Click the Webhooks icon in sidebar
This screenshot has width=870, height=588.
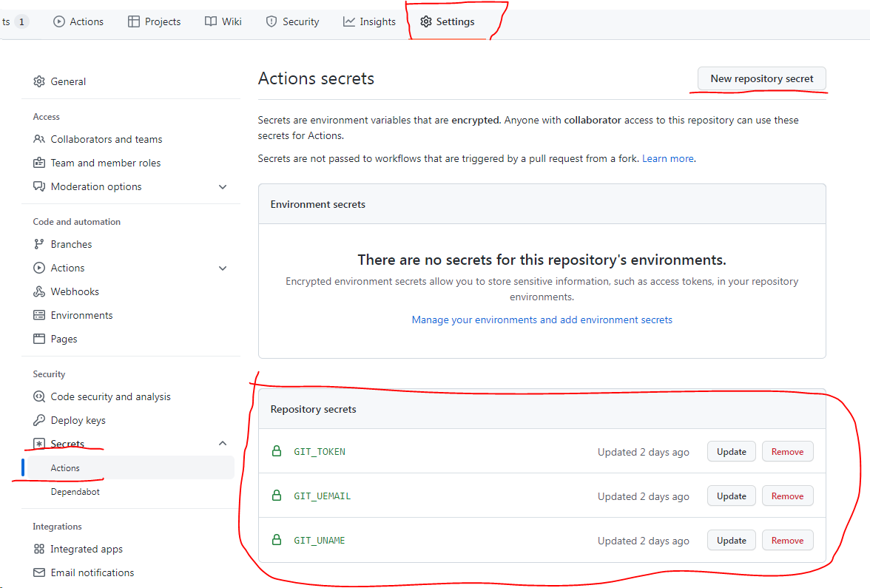click(38, 291)
